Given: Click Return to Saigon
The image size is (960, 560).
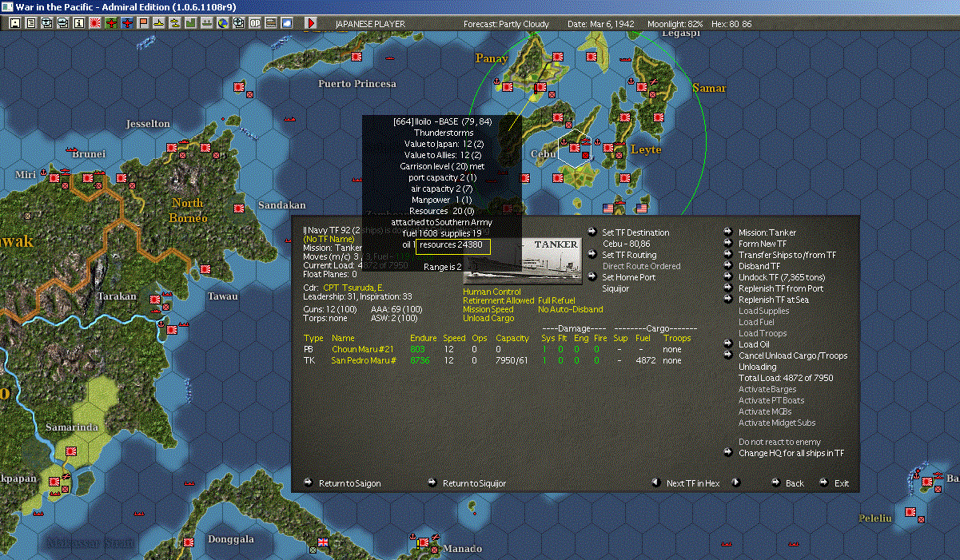Looking at the screenshot, I should click(x=349, y=483).
